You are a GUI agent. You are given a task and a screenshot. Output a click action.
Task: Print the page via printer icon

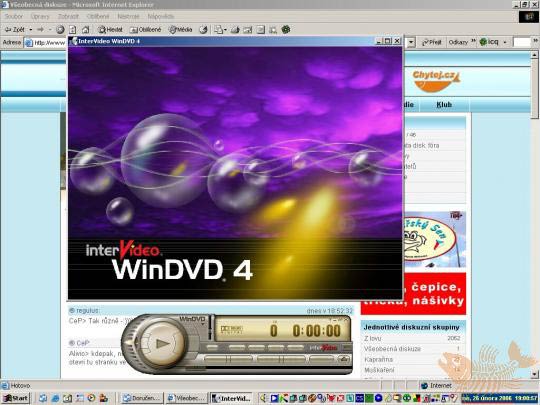tap(235, 30)
